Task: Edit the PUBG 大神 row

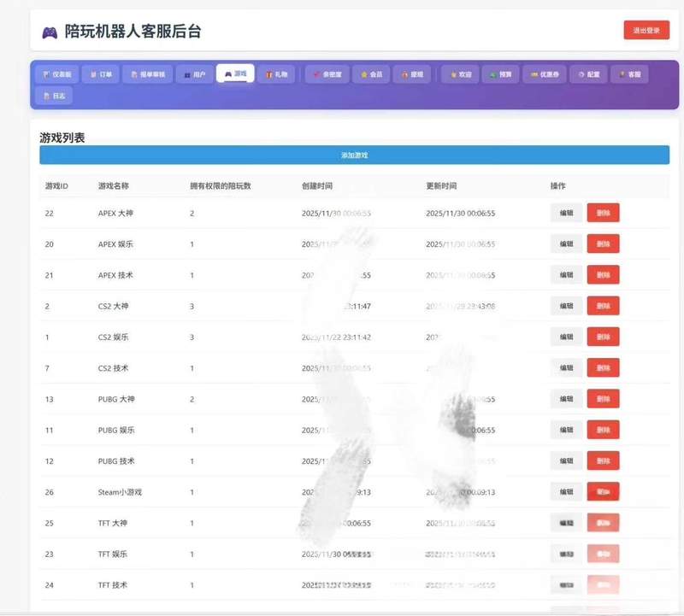Action: pyautogui.click(x=566, y=398)
